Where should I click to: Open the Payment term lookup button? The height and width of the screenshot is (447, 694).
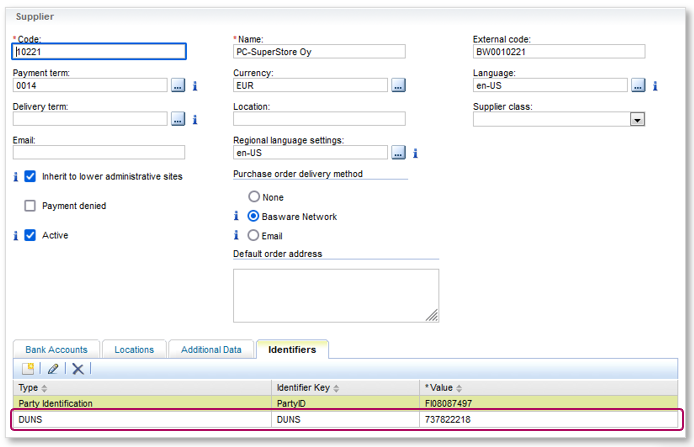click(x=178, y=86)
